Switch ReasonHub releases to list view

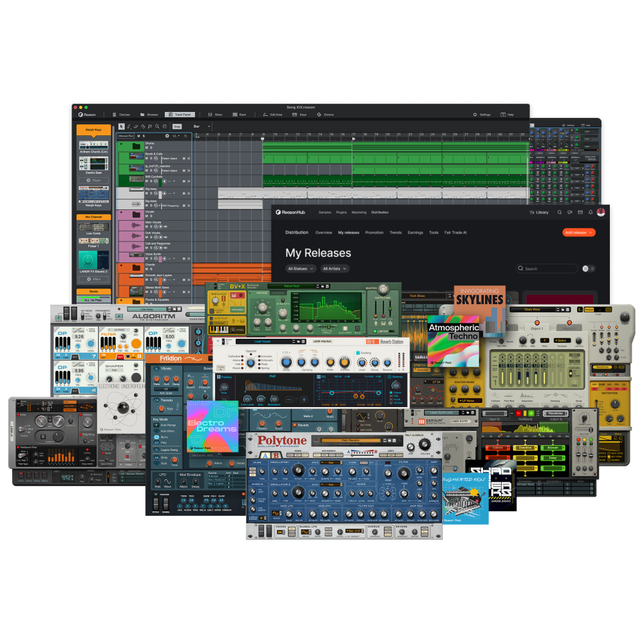pyautogui.click(x=592, y=269)
